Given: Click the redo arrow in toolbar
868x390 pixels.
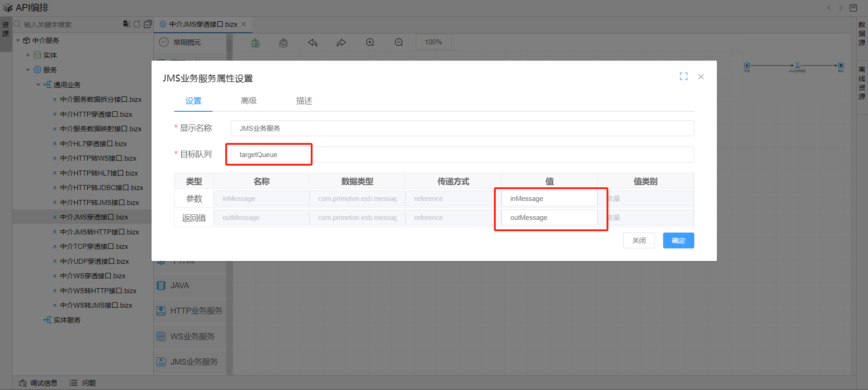Looking at the screenshot, I should click(341, 43).
